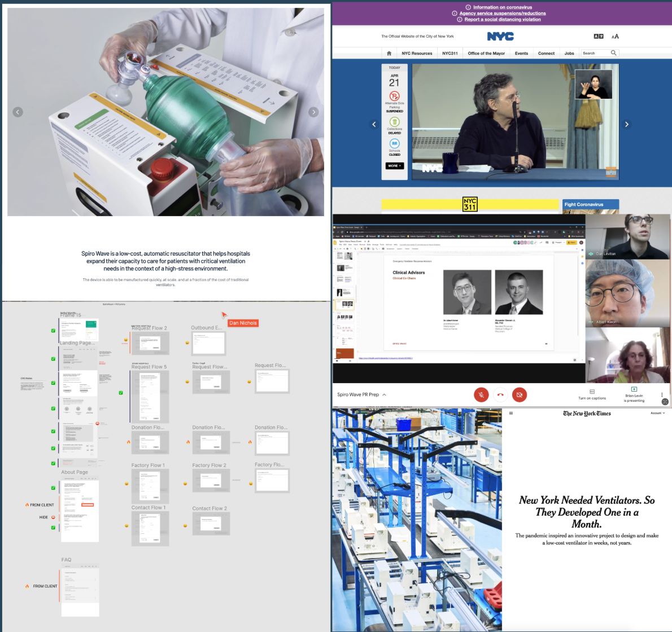
Task: Open the Account dropdown on New York Times
Action: tap(658, 413)
